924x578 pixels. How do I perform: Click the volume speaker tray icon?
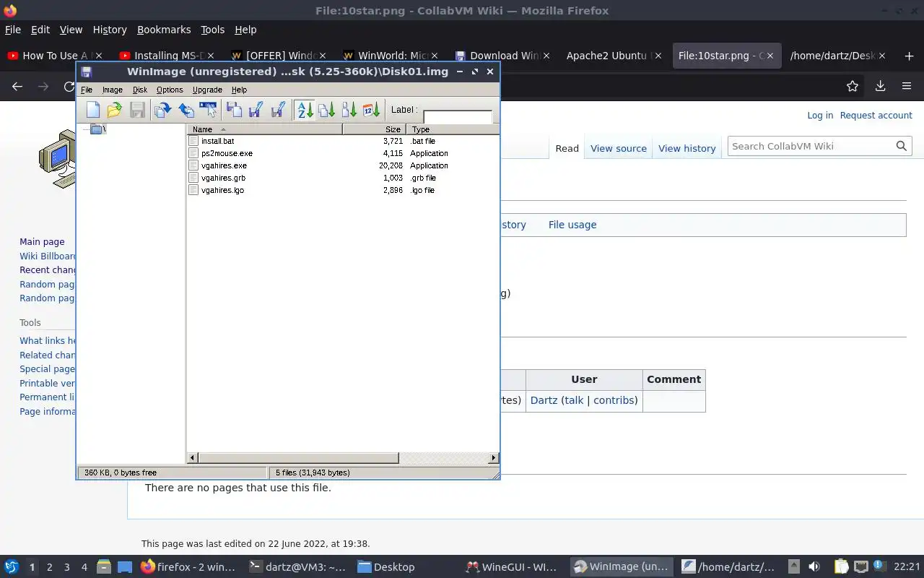(814, 567)
